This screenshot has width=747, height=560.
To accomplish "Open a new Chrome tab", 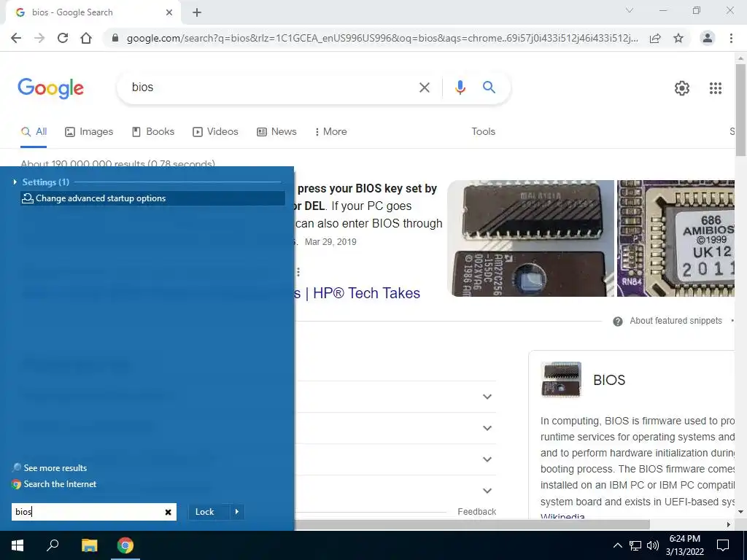I will click(197, 13).
